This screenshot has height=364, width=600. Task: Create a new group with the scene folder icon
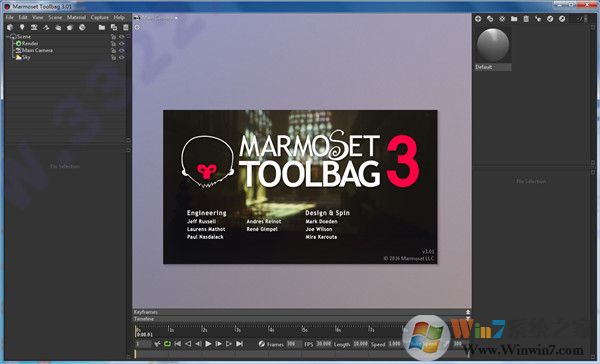point(102,28)
